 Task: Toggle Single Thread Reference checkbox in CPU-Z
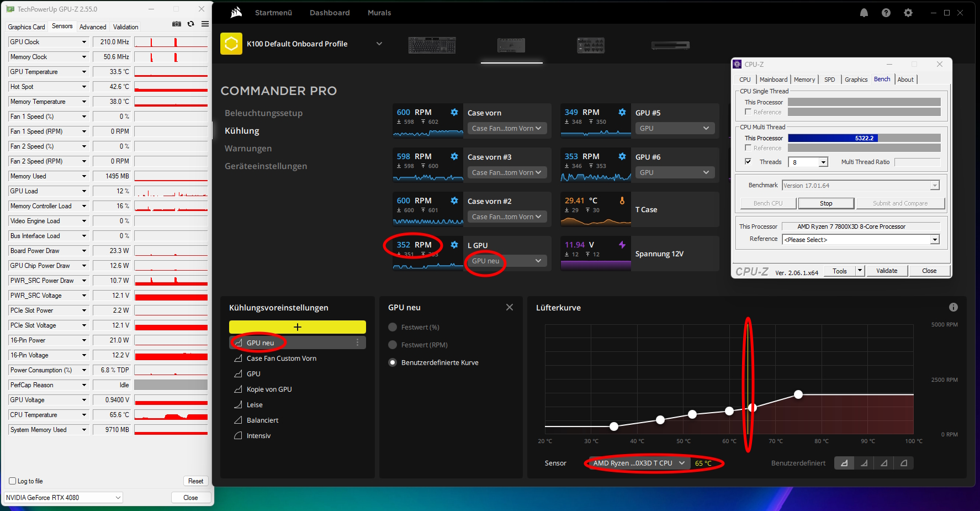tap(748, 112)
